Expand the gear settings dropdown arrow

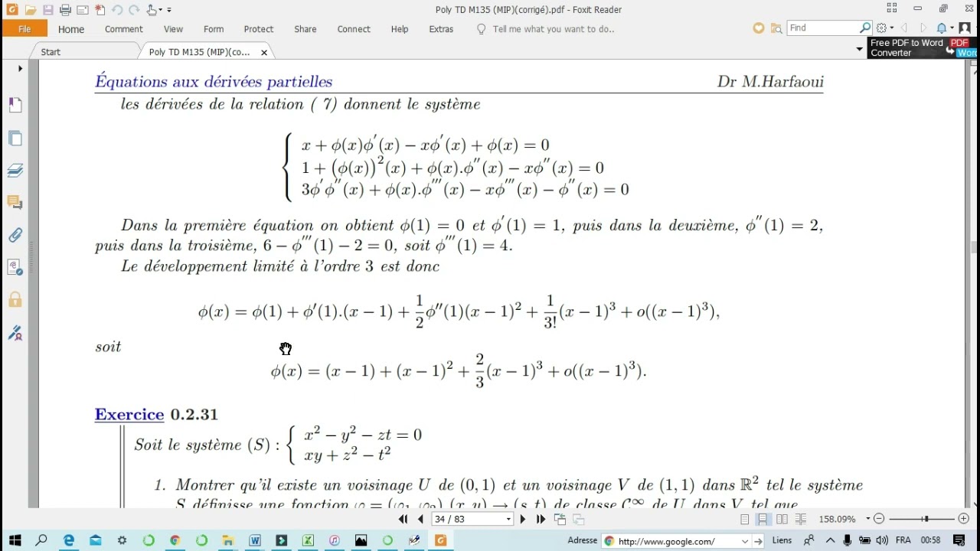pos(892,28)
